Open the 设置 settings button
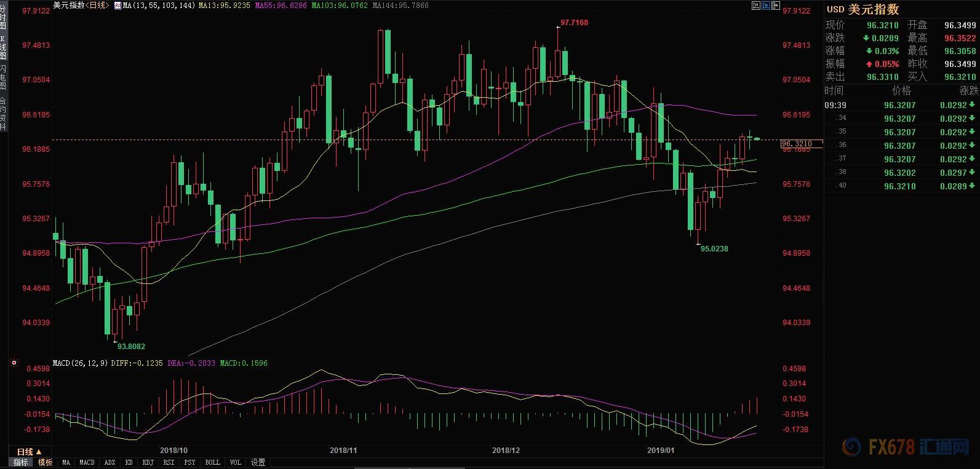The height and width of the screenshot is (469, 980). pyautogui.click(x=258, y=462)
